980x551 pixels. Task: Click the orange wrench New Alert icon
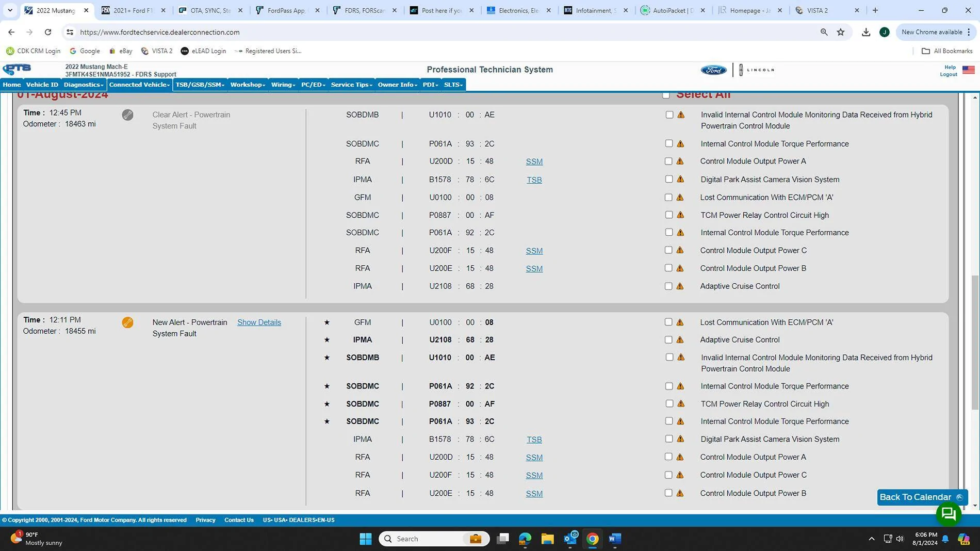127,322
